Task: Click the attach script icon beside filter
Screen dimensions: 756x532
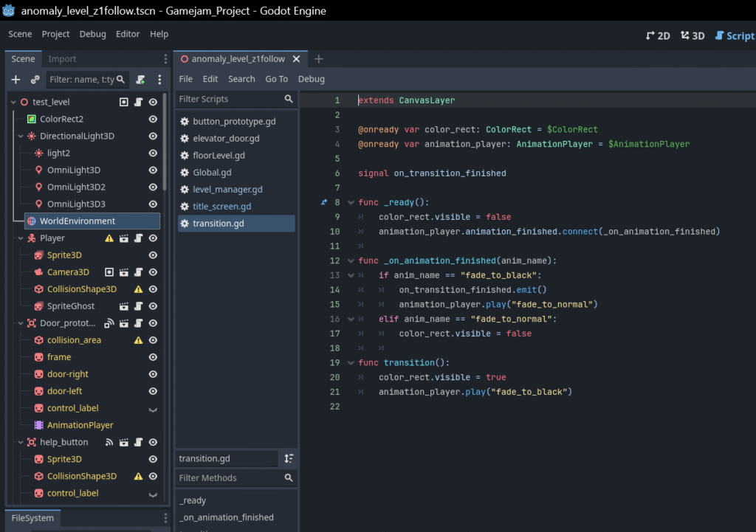Action: [x=140, y=80]
